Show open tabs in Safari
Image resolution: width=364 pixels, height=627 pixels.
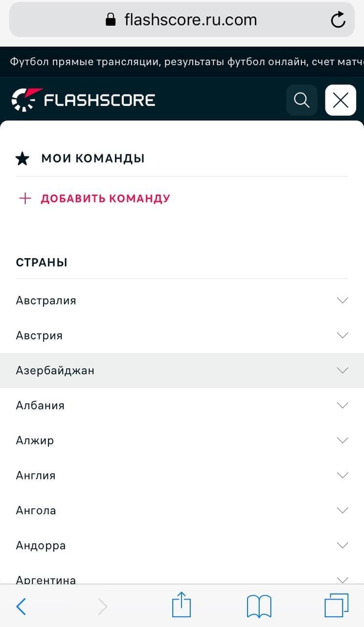point(336,605)
